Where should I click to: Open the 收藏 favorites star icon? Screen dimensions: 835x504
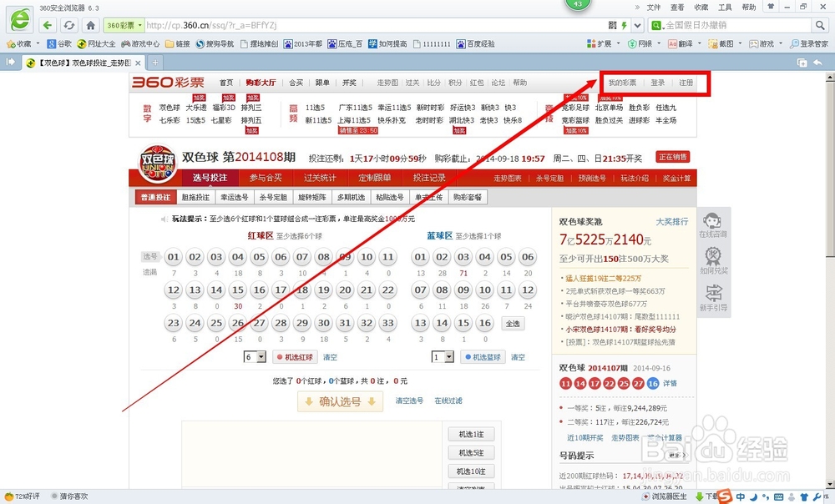(10, 43)
